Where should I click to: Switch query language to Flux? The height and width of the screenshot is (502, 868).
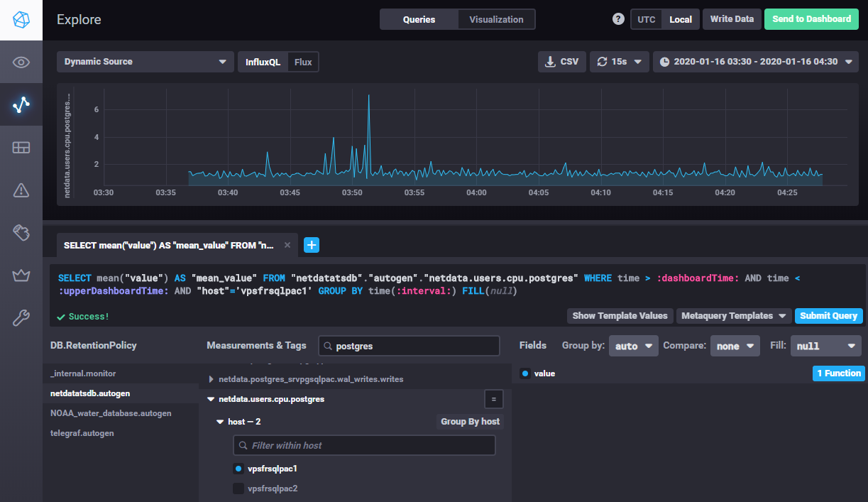(x=303, y=62)
